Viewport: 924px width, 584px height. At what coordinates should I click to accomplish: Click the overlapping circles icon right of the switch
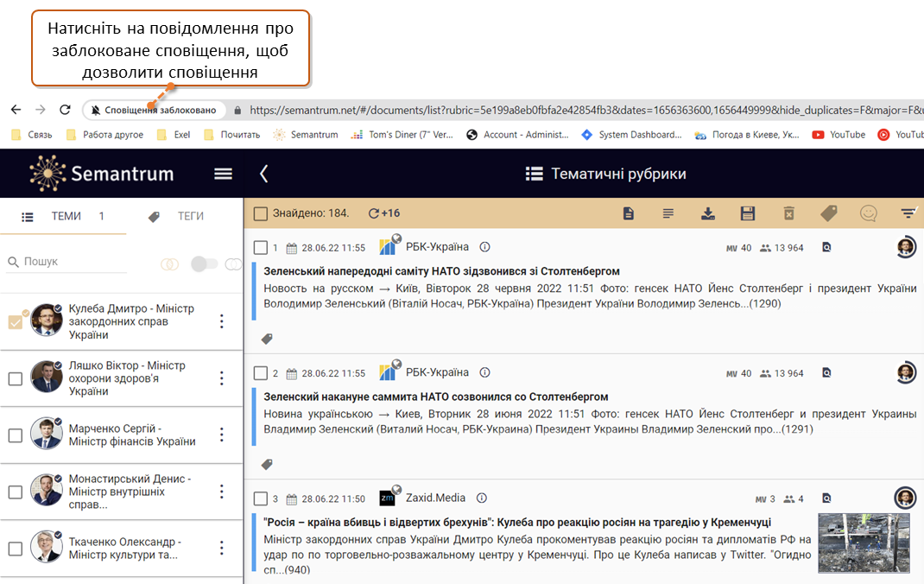click(x=234, y=264)
